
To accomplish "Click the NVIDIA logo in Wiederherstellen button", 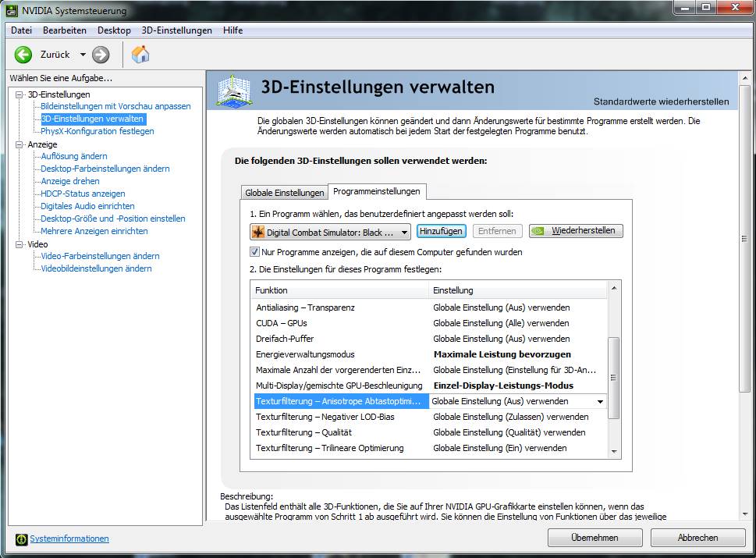I will 538,231.
